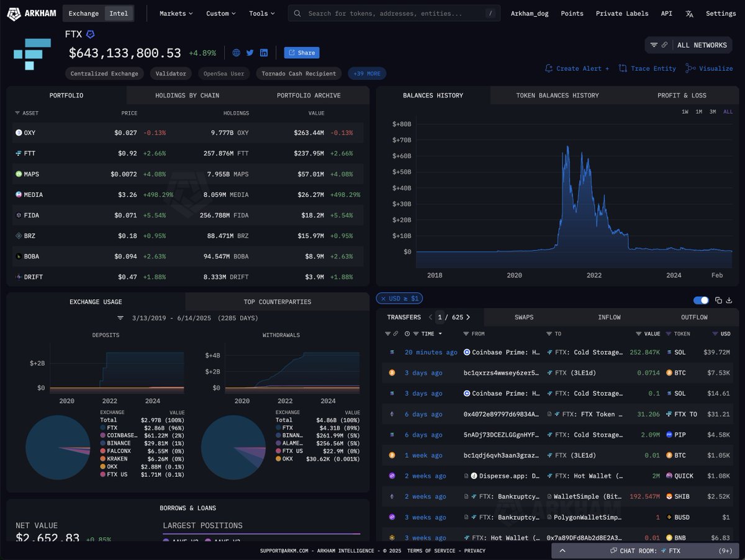This screenshot has width=745, height=560.
Task: Open the Outflow tab
Action: point(694,317)
